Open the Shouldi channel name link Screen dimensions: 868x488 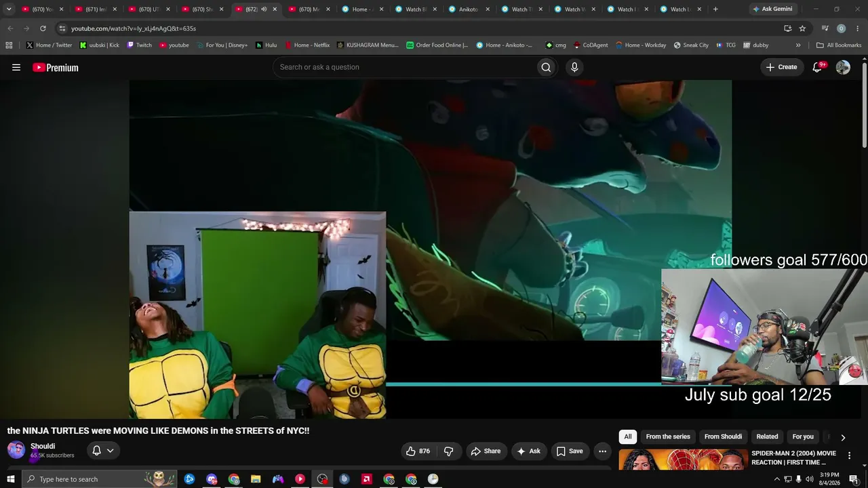[x=43, y=446]
